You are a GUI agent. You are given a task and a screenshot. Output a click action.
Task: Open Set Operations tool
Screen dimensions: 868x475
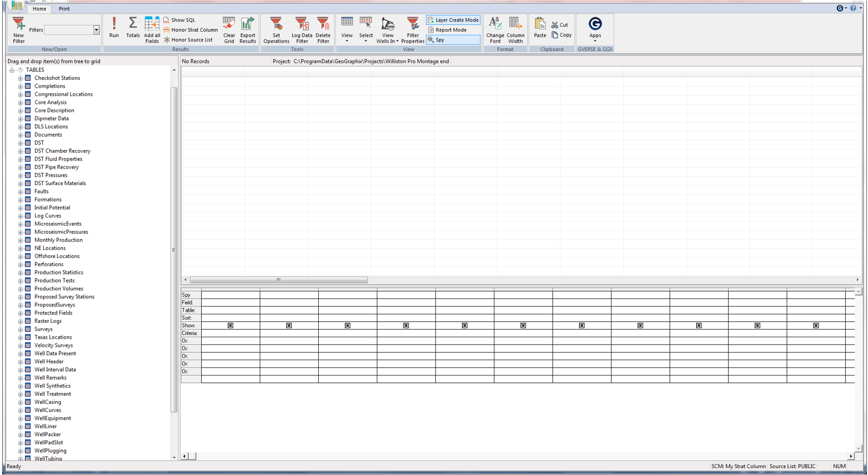[x=276, y=30]
